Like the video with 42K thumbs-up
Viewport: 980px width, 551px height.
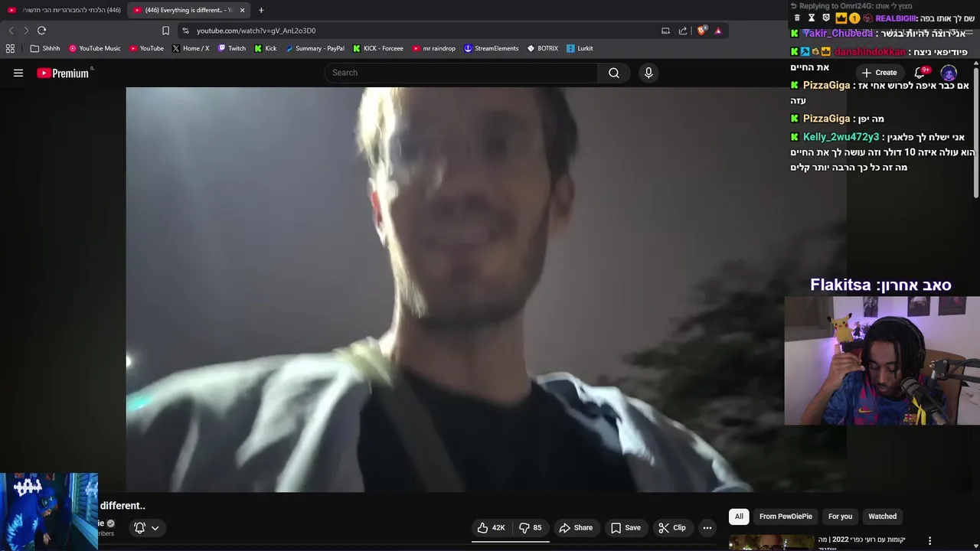491,527
